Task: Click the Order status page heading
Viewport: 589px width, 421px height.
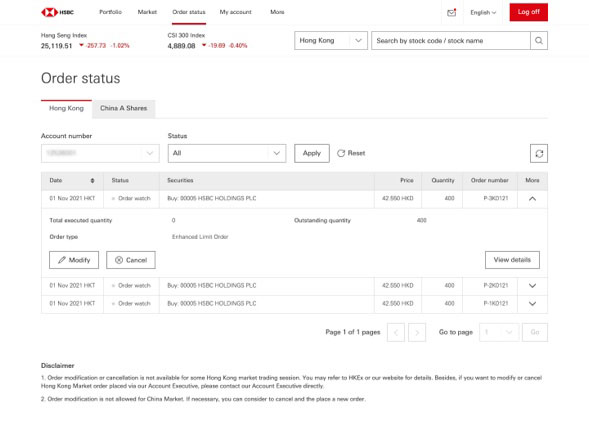Action: click(81, 78)
